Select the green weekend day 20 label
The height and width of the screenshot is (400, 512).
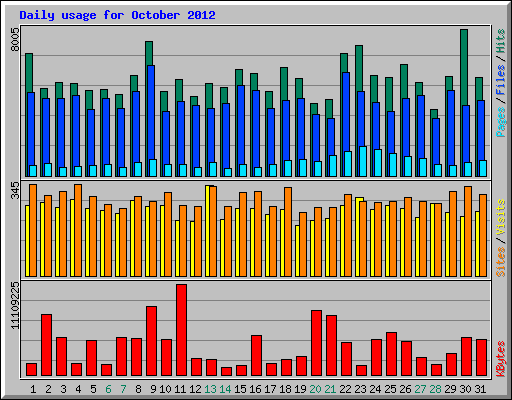[x=315, y=389]
